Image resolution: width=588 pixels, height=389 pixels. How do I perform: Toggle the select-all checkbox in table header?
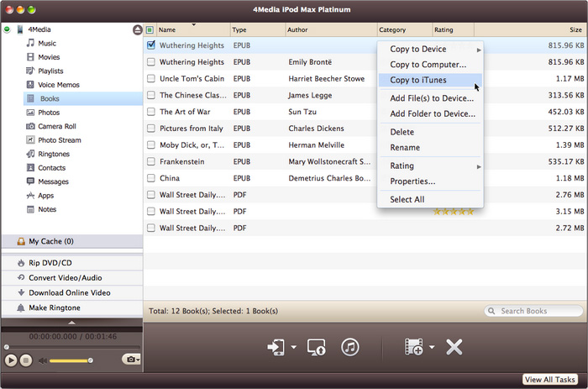click(150, 29)
